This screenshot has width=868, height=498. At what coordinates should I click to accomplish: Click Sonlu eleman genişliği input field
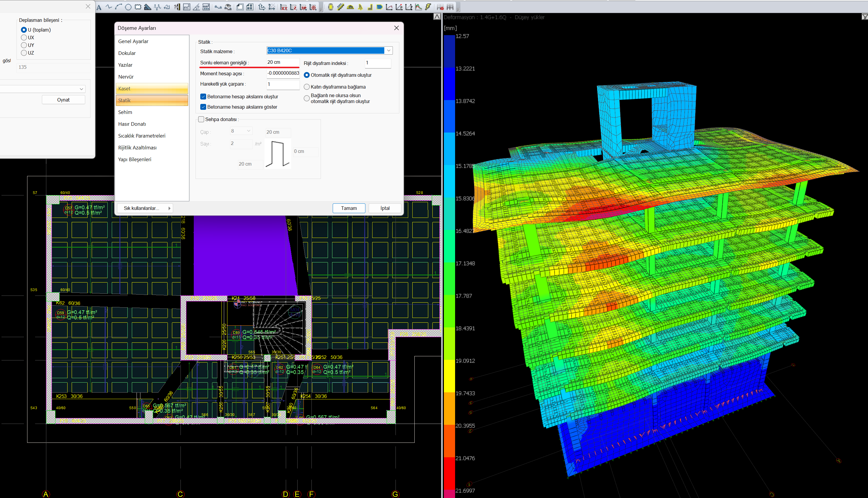(283, 62)
